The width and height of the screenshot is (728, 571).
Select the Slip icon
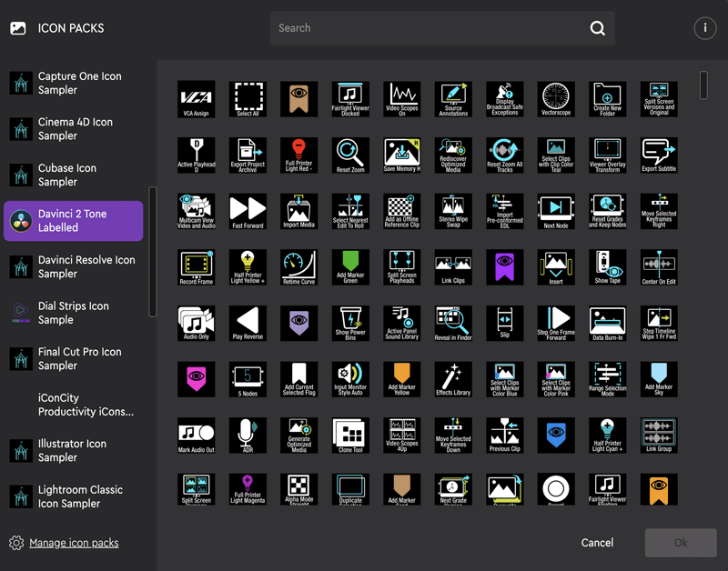coord(505,324)
